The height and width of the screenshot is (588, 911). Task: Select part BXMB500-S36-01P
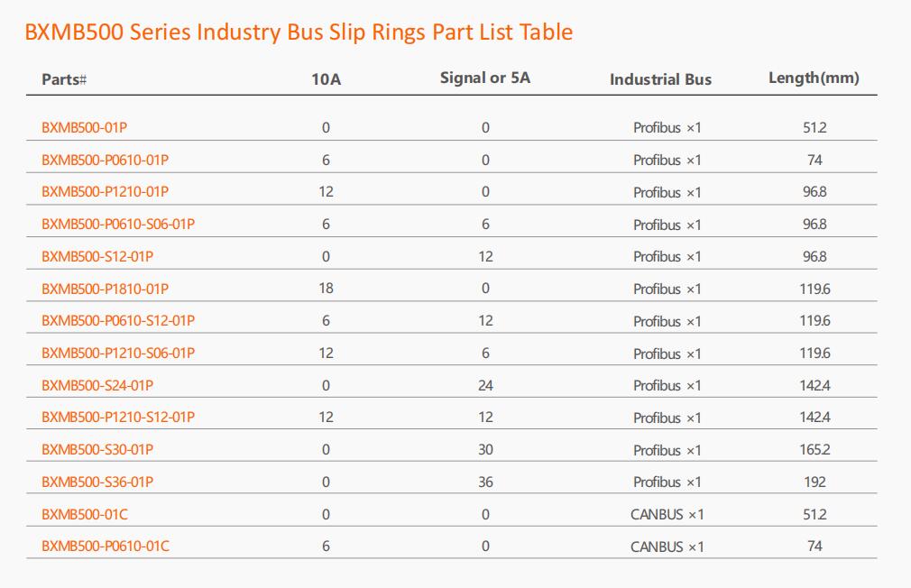click(x=97, y=482)
